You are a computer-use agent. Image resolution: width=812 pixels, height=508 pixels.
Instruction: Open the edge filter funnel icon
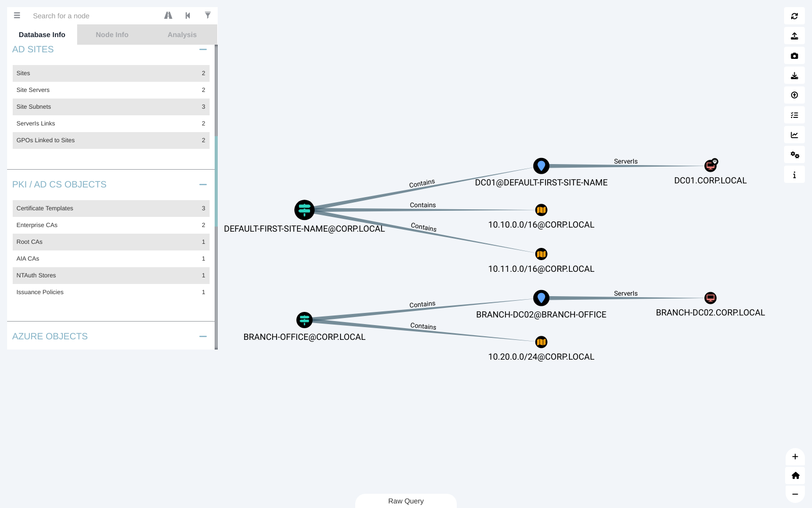(208, 15)
